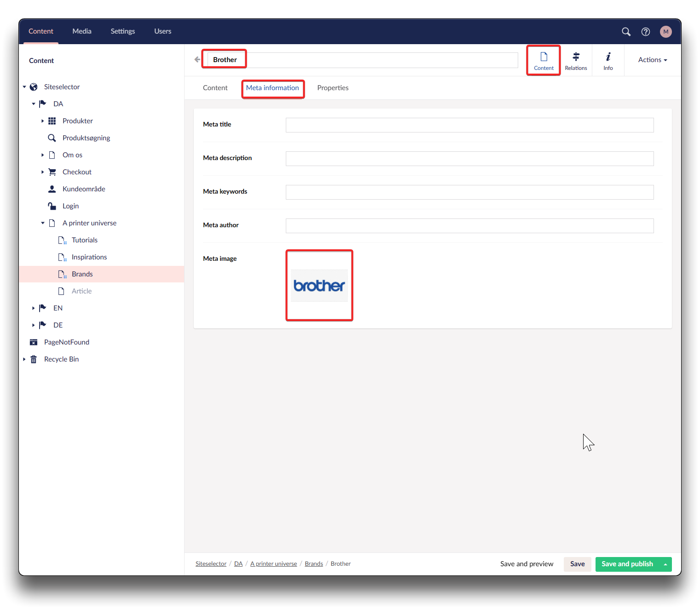Open the Media section
Viewport: 700px width, 609px height.
(x=82, y=31)
